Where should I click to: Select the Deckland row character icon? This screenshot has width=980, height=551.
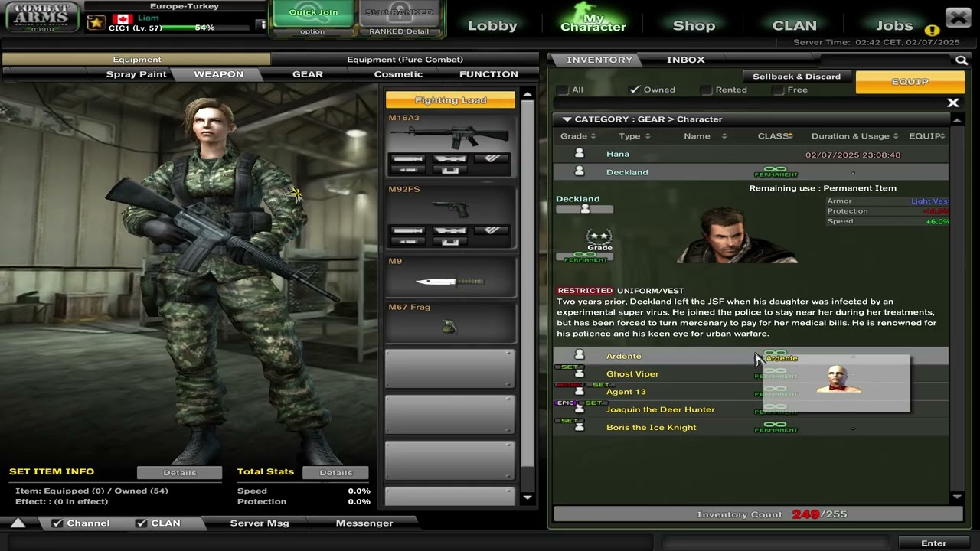pos(579,171)
